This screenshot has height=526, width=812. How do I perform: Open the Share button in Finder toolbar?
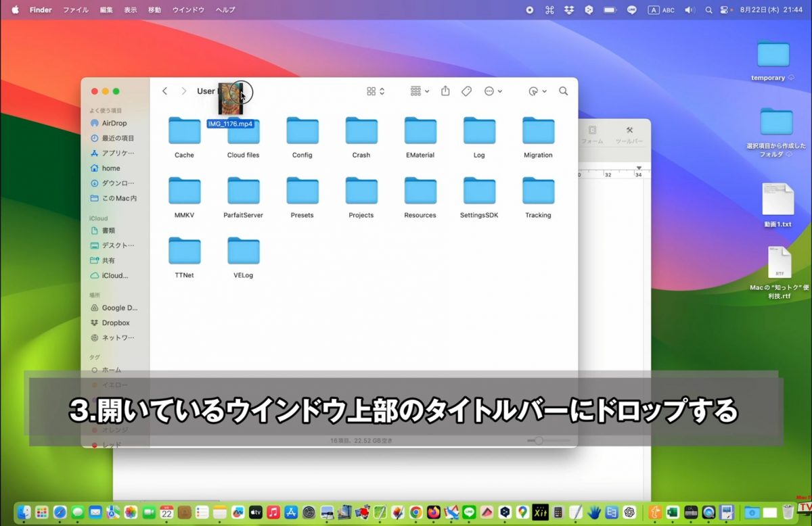445,91
